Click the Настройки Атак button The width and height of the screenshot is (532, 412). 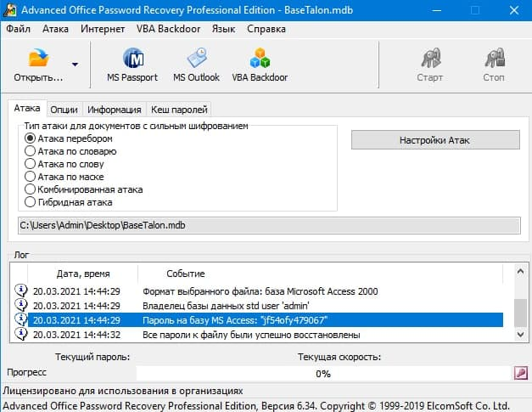tap(434, 140)
